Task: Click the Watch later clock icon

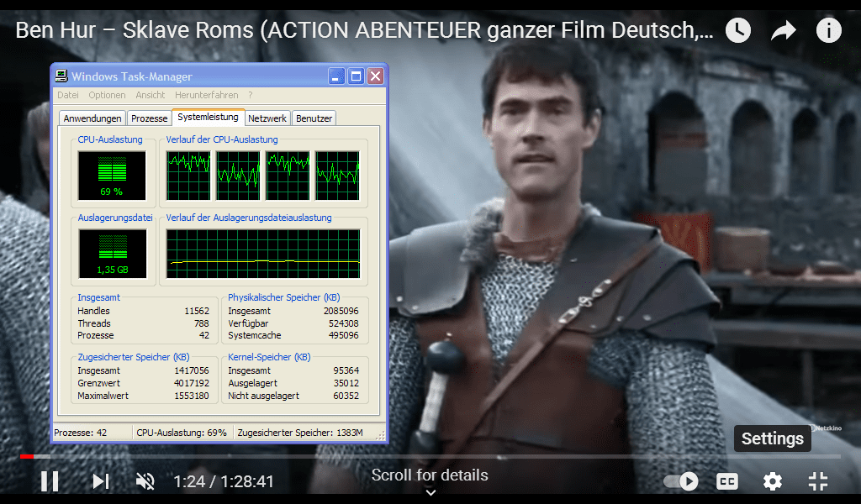Action: point(738,30)
